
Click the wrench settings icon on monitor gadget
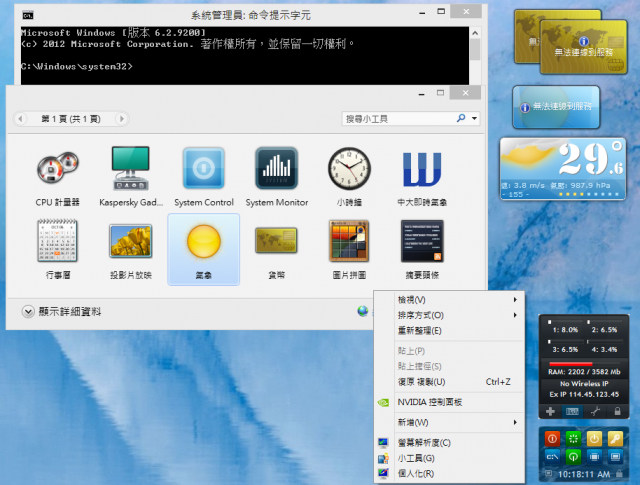click(x=595, y=412)
